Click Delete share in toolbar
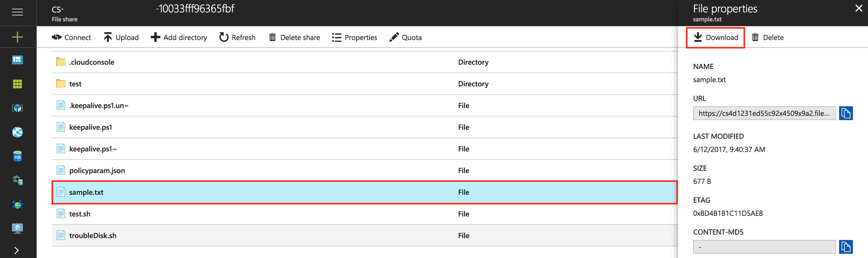 [294, 37]
